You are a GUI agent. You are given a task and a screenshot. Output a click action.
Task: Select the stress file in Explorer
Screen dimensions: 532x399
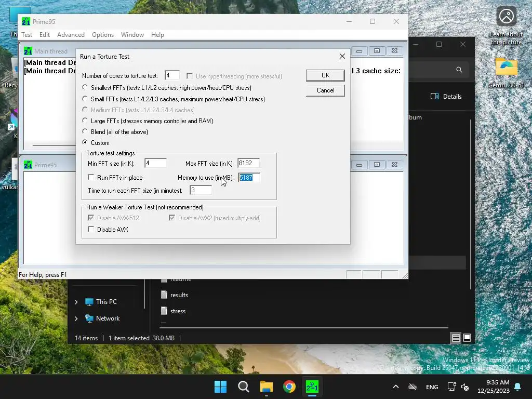(174, 311)
